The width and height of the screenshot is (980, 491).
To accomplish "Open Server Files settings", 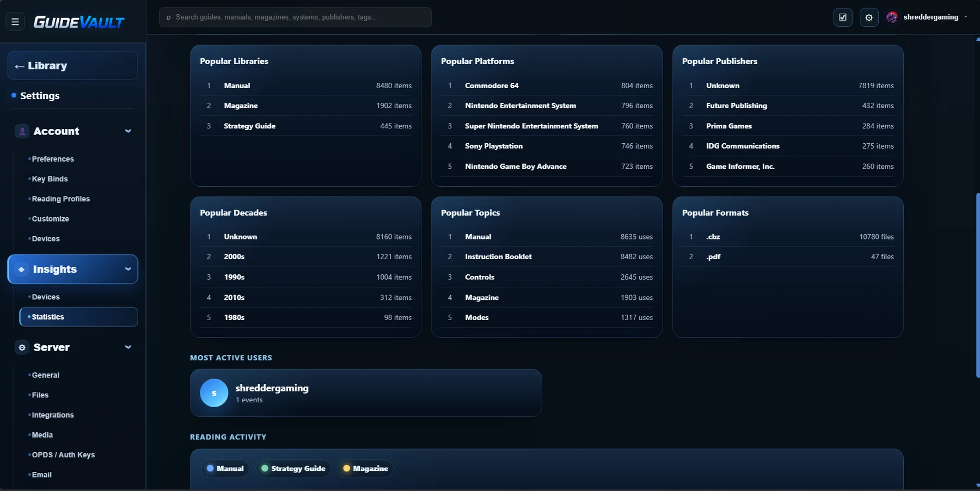I will tap(40, 395).
